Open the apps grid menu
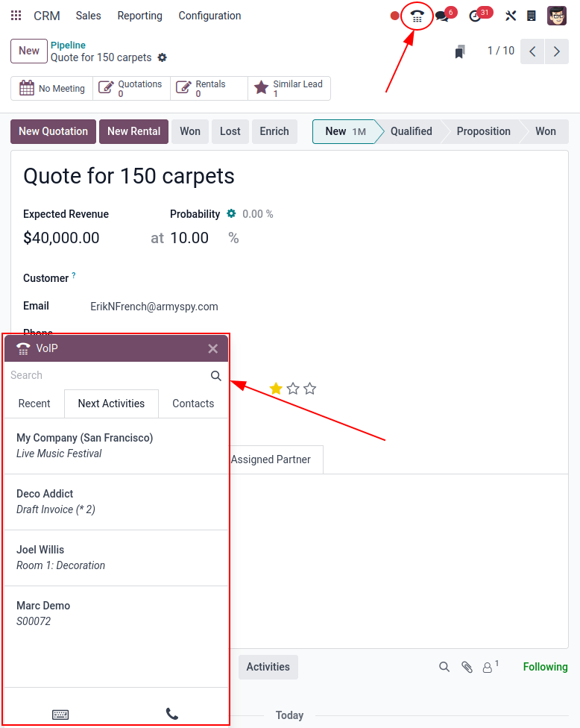This screenshot has height=728, width=580. (x=16, y=16)
